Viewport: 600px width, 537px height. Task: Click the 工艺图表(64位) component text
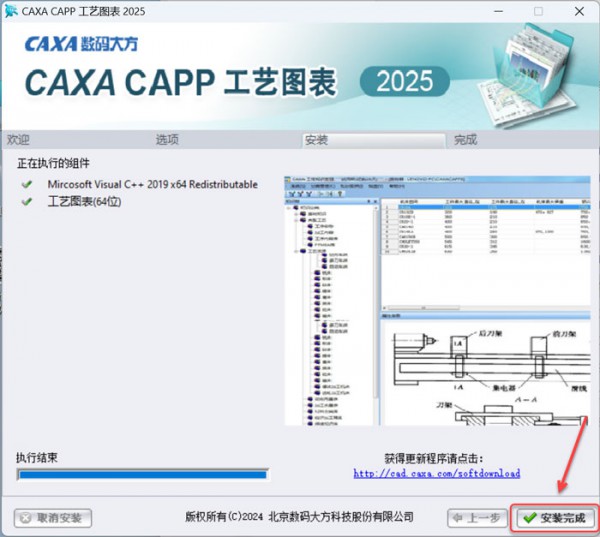pyautogui.click(x=84, y=201)
